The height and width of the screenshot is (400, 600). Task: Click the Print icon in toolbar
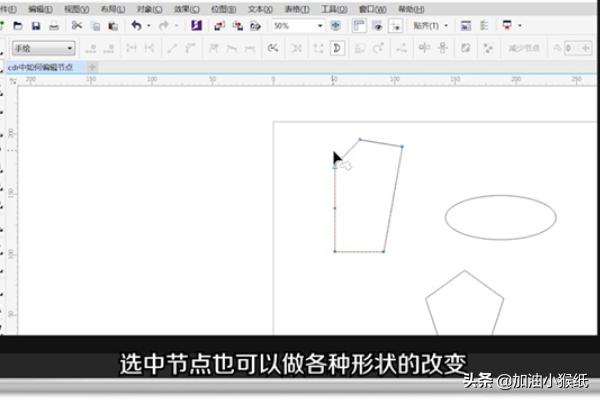(54, 25)
